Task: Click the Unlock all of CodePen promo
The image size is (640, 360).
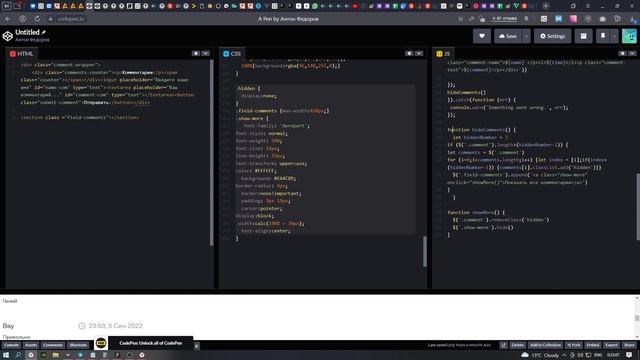Action: pos(151,343)
